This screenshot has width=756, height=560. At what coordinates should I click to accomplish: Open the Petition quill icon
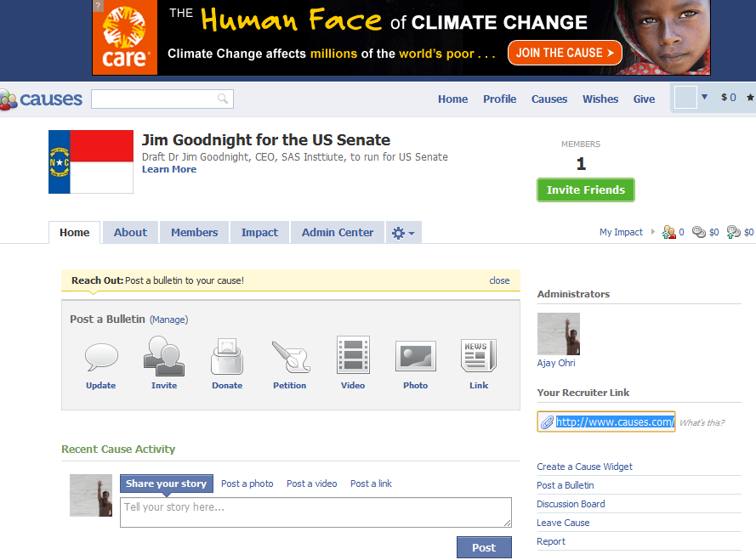(x=290, y=357)
